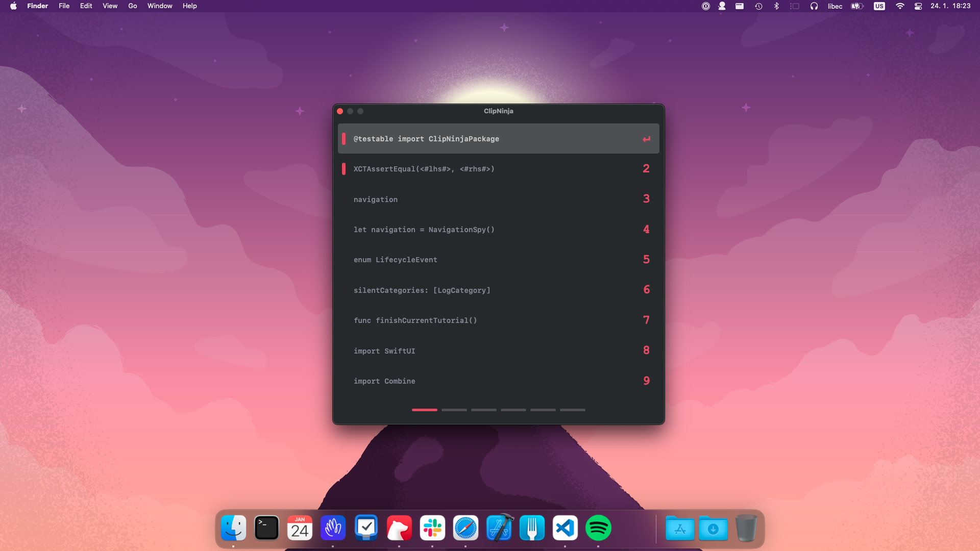The height and width of the screenshot is (551, 980).
Task: Pick the 'silentCategories: [LogCategory]' clip
Action: (498, 290)
